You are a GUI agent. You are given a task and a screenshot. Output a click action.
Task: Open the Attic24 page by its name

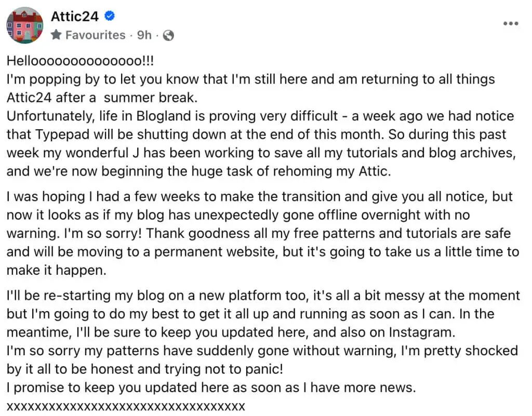[x=74, y=16]
